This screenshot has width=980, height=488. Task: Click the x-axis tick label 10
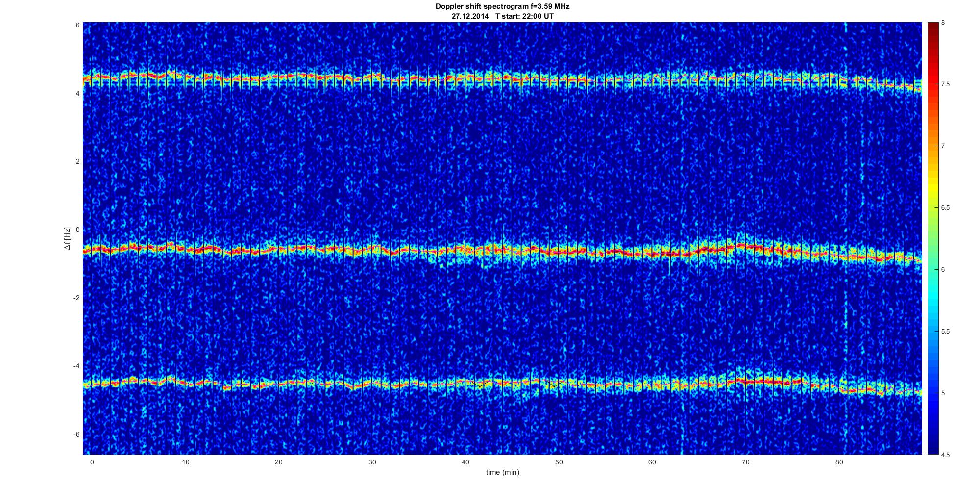[185, 462]
